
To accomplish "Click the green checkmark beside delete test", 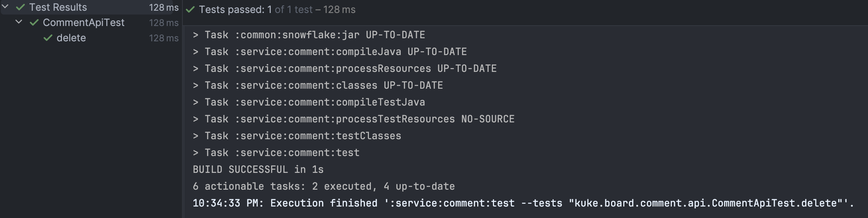I will 48,38.
